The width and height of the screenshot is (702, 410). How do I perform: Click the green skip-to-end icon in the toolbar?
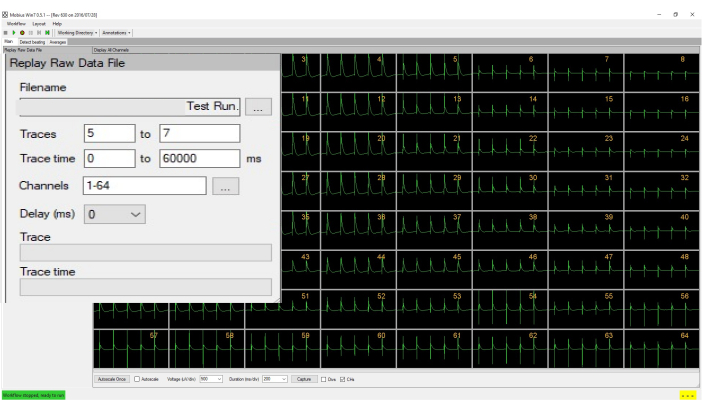tap(46, 33)
